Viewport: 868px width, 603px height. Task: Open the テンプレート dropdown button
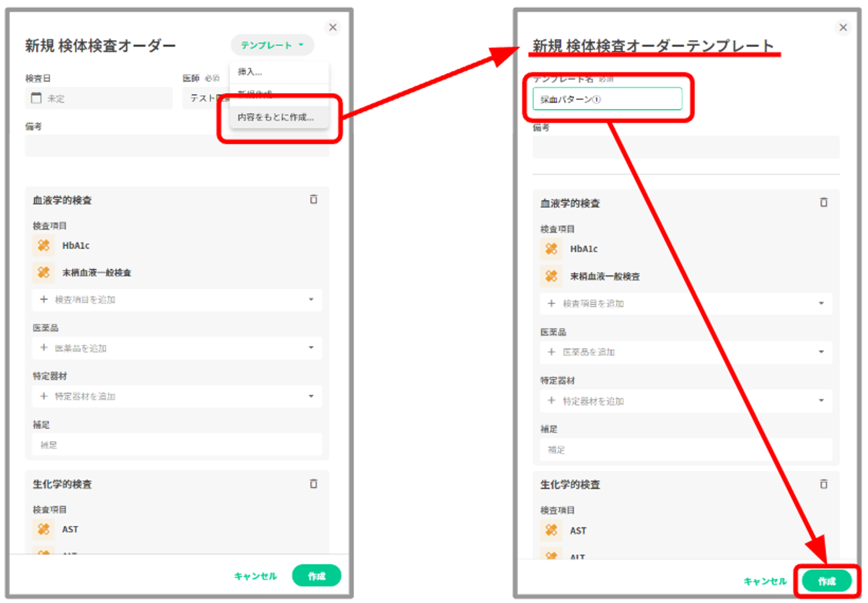tap(272, 45)
